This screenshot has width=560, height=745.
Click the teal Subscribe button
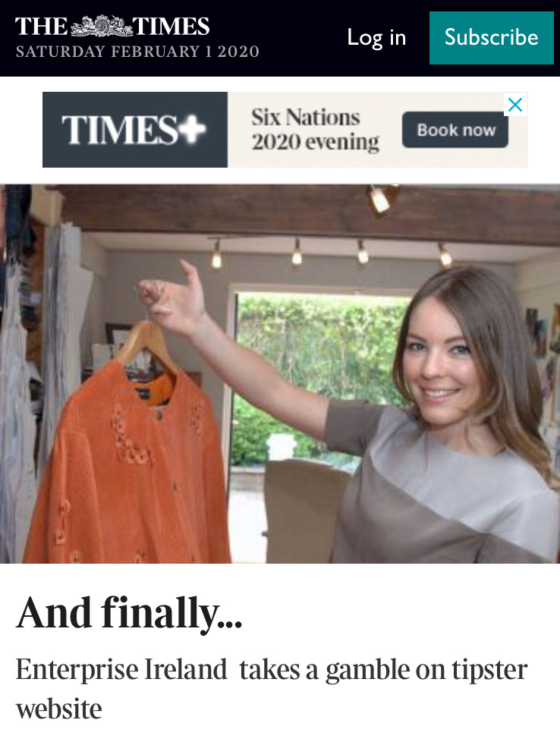pos(492,38)
